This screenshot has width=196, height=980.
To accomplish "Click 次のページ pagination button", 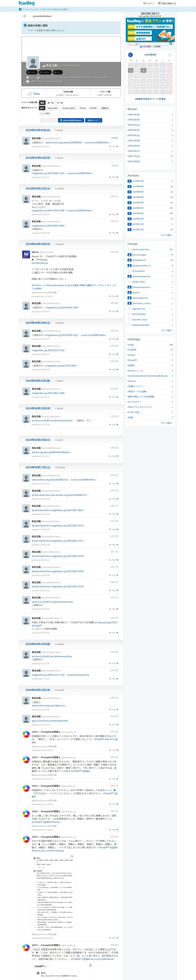I will 94,120.
